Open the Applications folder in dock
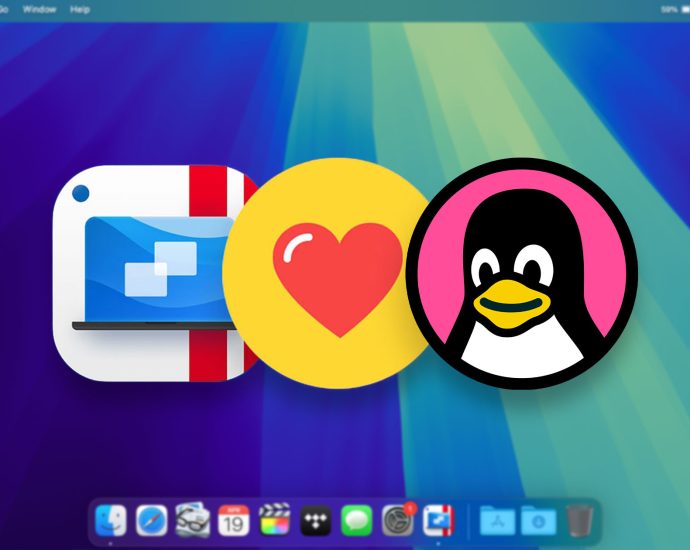The width and height of the screenshot is (690, 550). pyautogui.click(x=496, y=520)
